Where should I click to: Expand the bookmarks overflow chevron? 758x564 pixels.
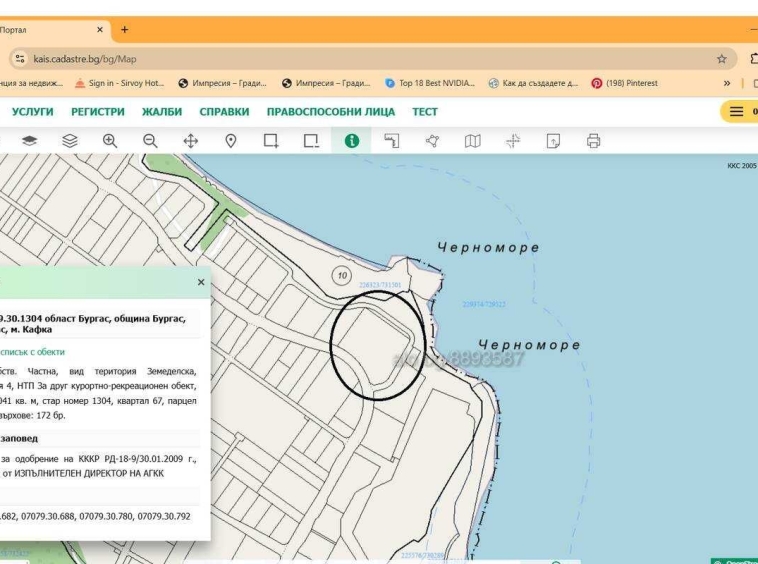(728, 84)
